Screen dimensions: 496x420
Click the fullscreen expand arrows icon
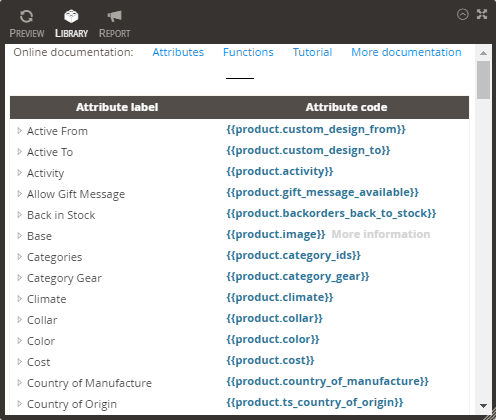pos(482,14)
